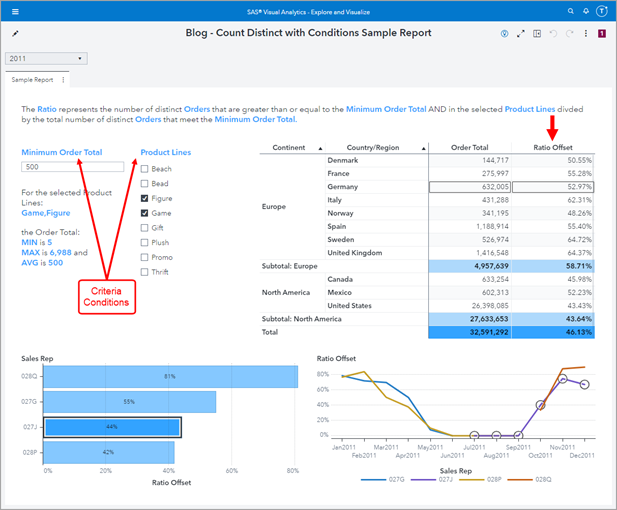Click the Minimum Order Total input field
Screen dimensions: 617x510
click(72, 167)
